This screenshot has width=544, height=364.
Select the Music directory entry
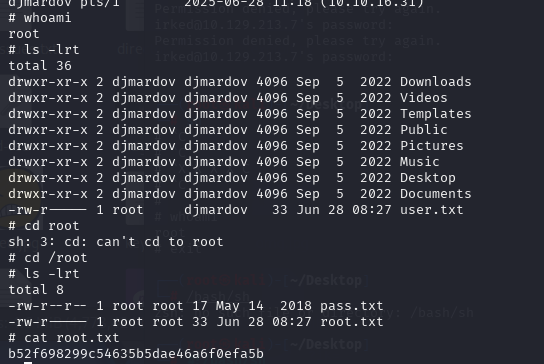tap(419, 162)
